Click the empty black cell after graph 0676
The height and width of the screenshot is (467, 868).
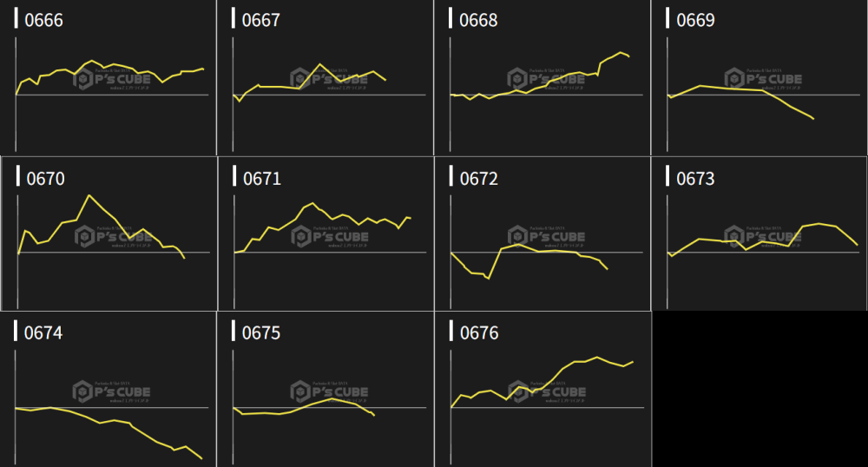[759, 389]
